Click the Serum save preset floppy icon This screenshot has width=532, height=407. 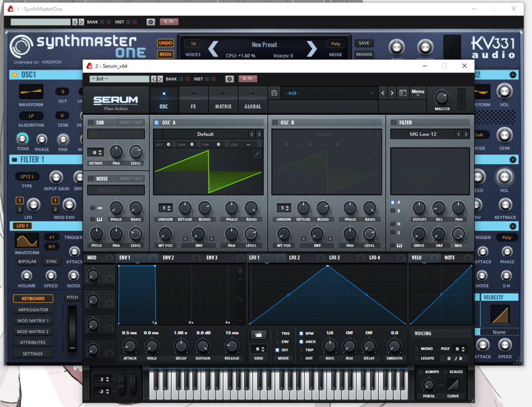(274, 93)
